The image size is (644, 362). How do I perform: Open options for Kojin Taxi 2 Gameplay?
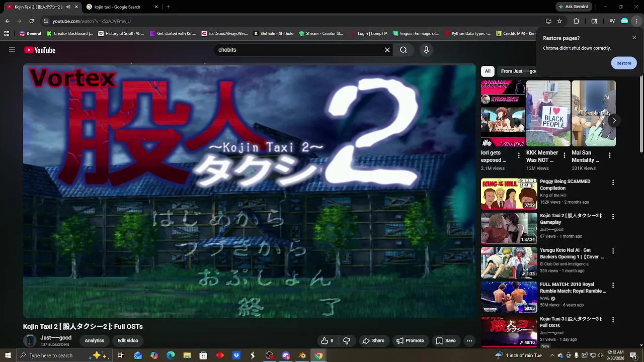pos(613,217)
